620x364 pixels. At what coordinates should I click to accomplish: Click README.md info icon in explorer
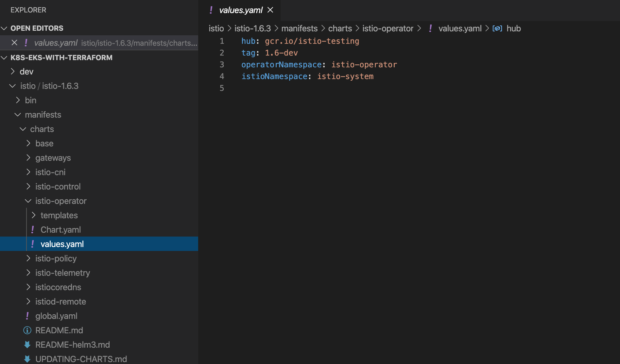pos(27,330)
